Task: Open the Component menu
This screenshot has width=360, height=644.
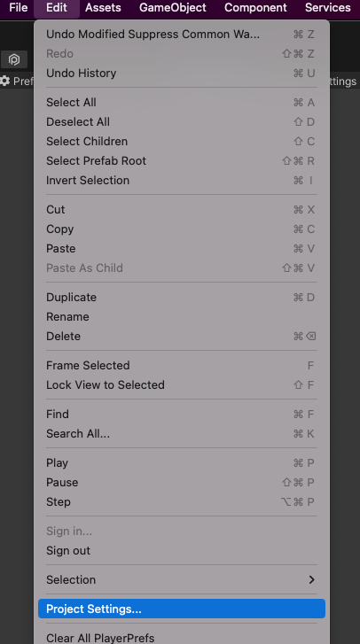Action: tap(255, 7)
